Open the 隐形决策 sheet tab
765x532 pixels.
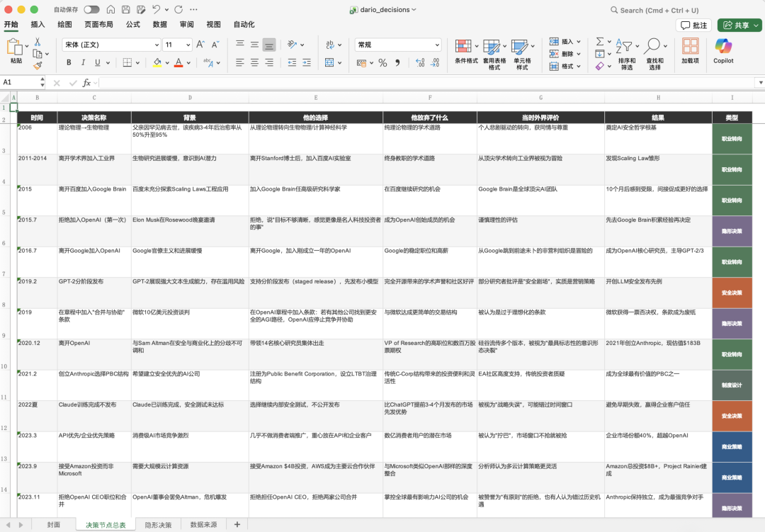coord(158,525)
